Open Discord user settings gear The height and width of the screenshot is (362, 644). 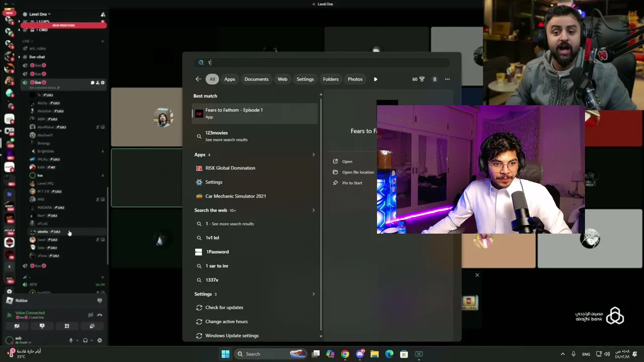(x=100, y=340)
